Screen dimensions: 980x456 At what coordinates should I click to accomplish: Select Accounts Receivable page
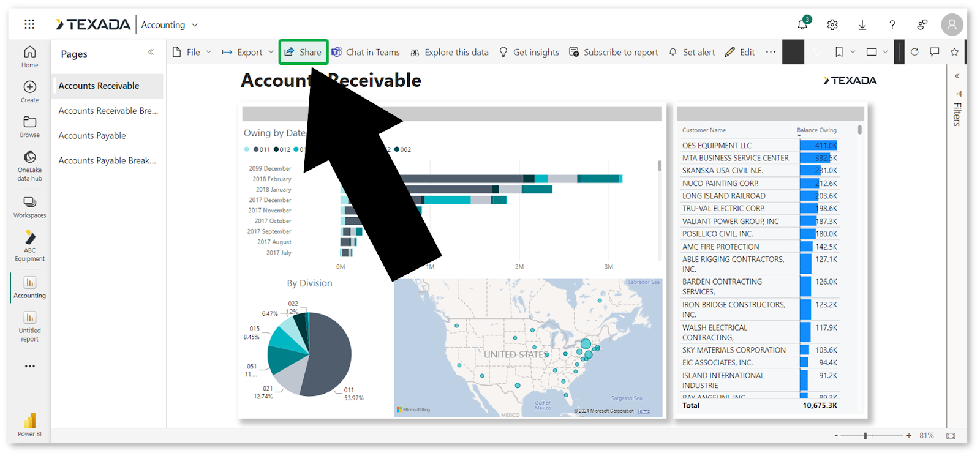(107, 86)
